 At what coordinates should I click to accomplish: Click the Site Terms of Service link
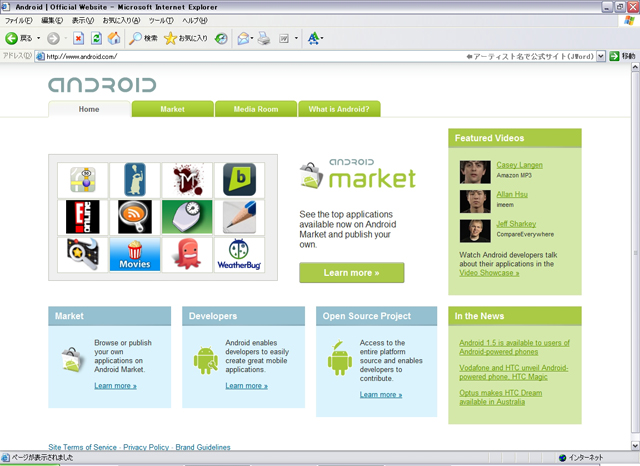[82, 447]
